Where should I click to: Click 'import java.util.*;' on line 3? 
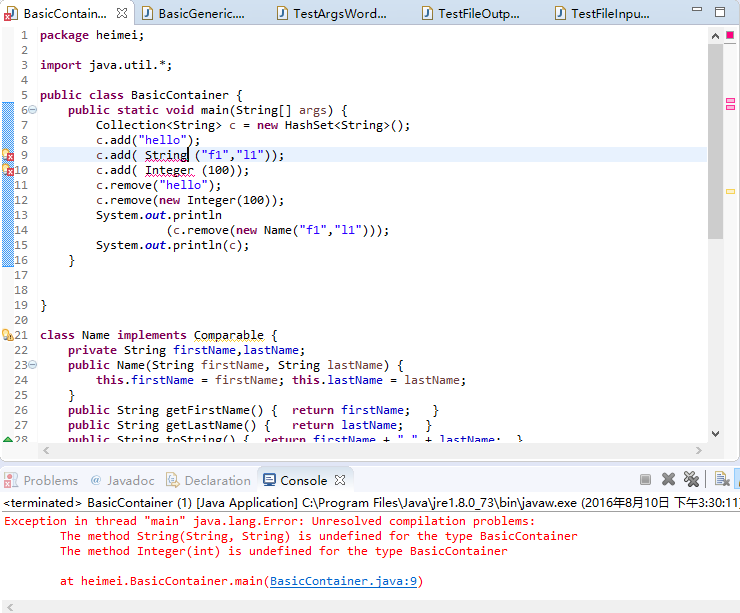coord(106,65)
